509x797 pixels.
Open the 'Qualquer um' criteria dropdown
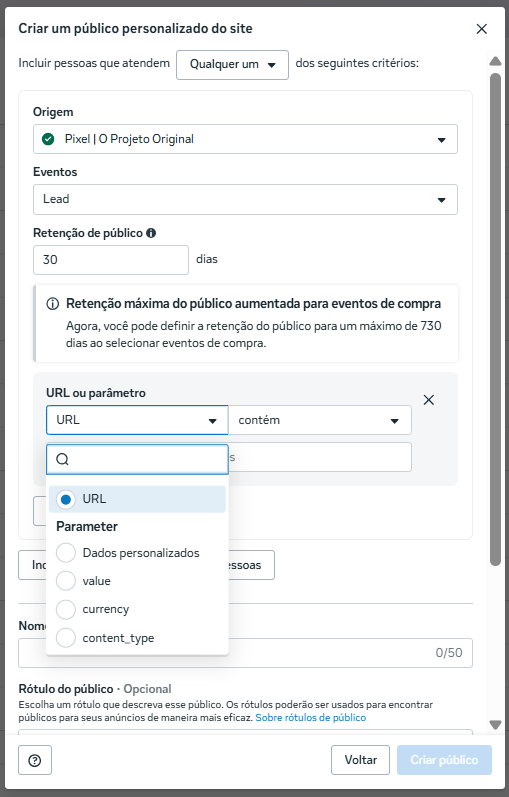pos(232,65)
